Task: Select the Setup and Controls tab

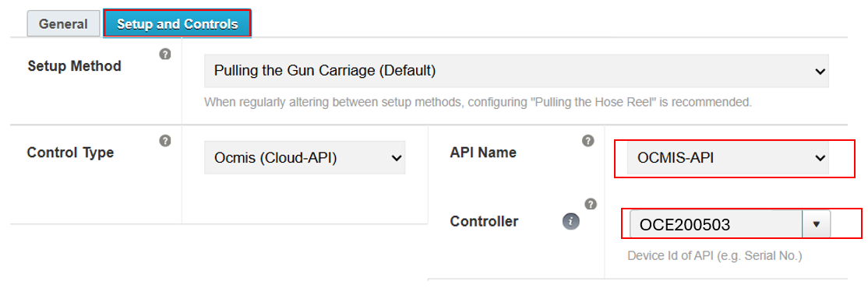Action: pos(177,24)
